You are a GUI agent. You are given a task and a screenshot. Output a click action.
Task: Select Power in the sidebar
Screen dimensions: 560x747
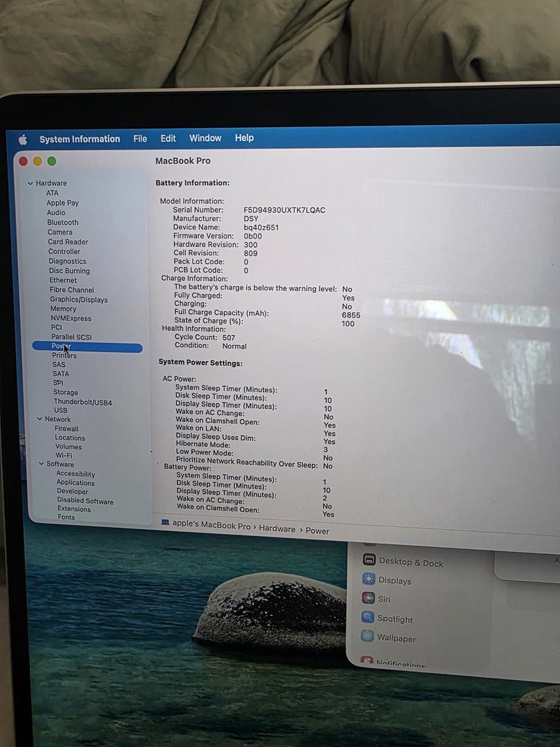point(62,347)
